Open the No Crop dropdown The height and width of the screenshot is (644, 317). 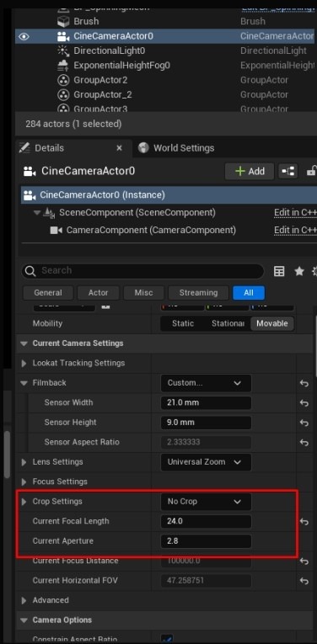(206, 502)
